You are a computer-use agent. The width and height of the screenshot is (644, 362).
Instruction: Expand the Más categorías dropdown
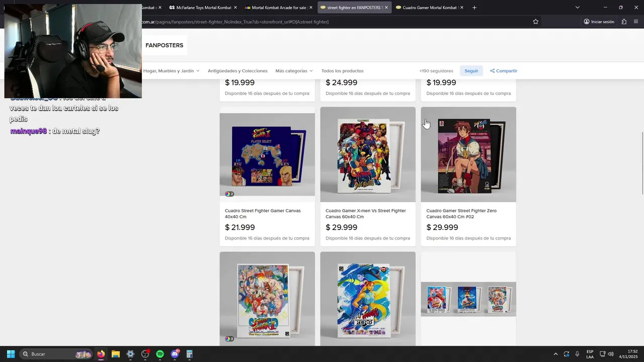(294, 71)
